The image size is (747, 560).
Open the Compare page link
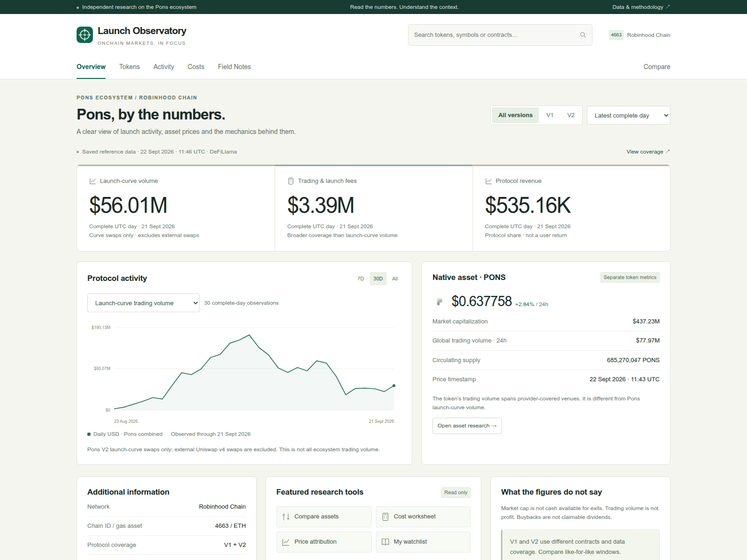(657, 67)
